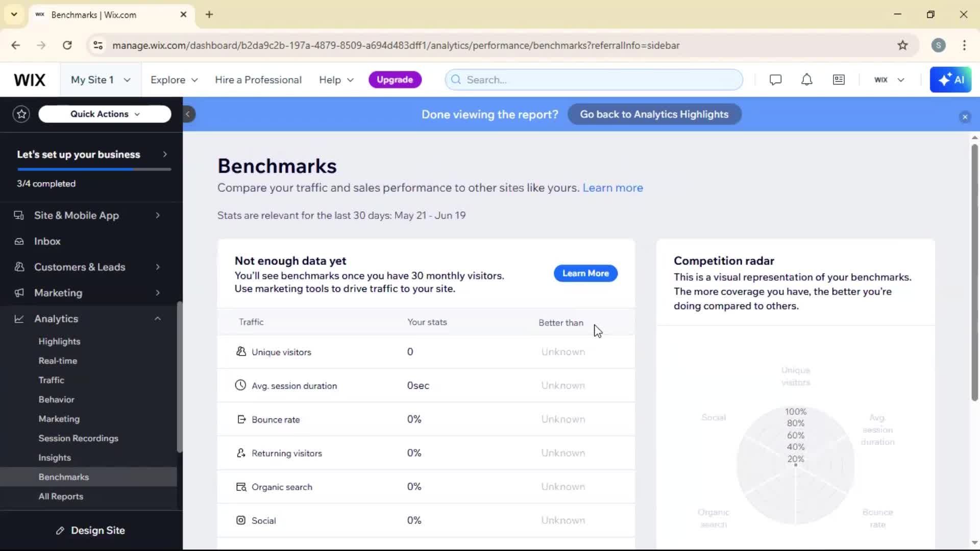Open the Insights page
The width and height of the screenshot is (980, 551).
click(55, 458)
